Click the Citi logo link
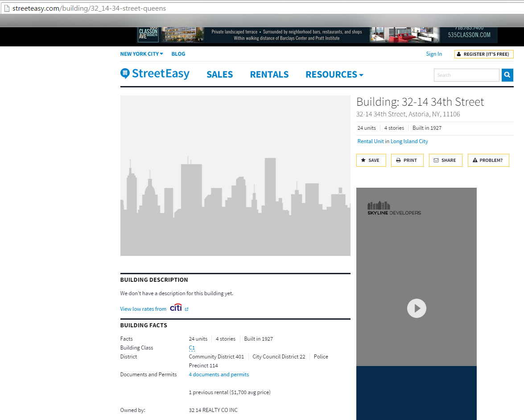 click(176, 308)
